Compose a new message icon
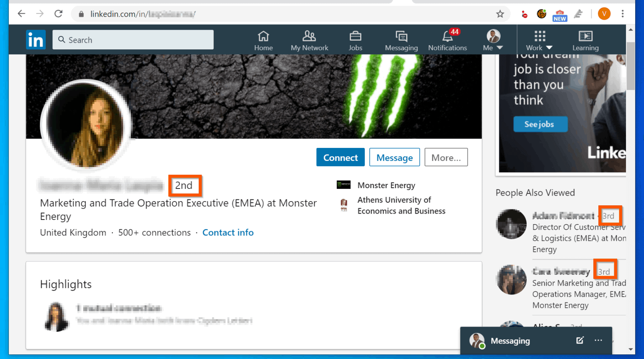The height and width of the screenshot is (359, 644). click(580, 340)
